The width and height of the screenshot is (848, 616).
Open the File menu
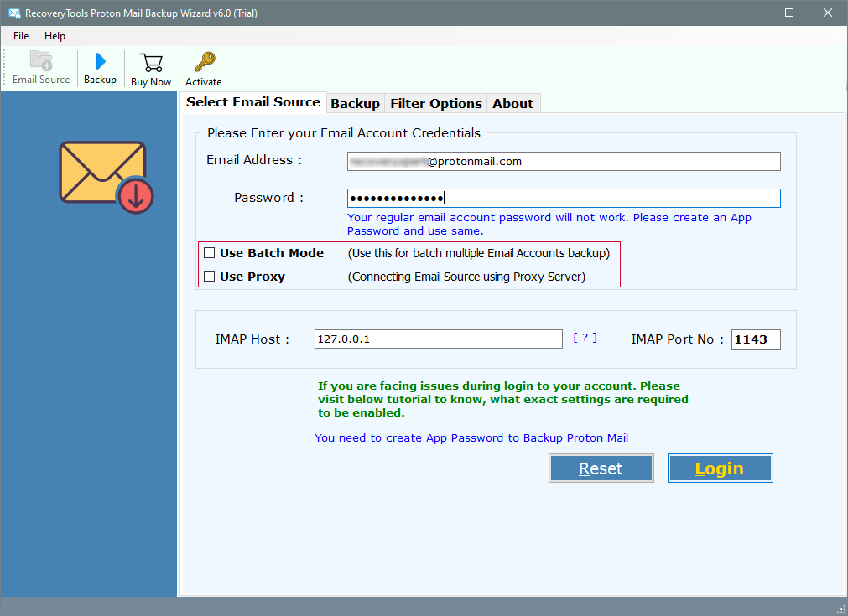21,36
